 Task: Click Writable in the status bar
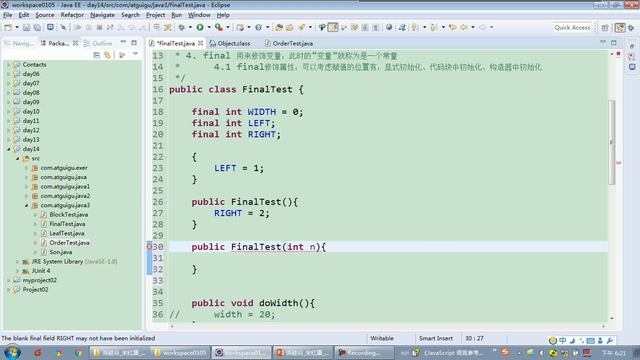382,338
